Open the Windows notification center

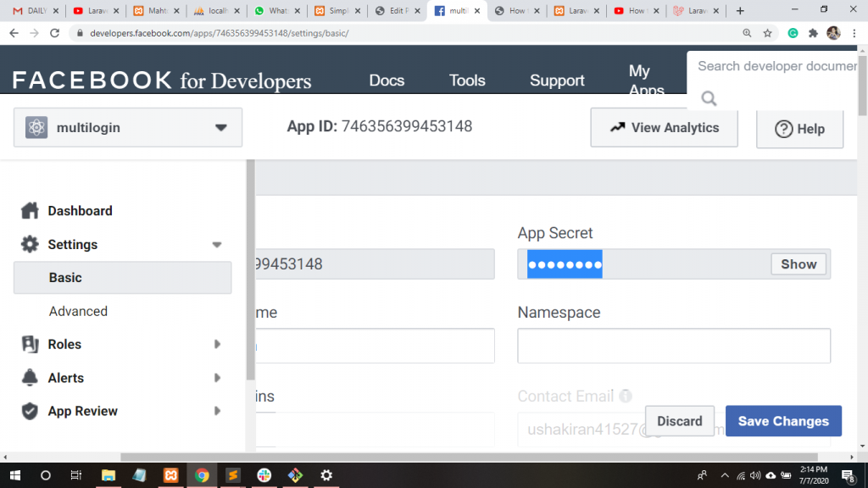click(848, 475)
